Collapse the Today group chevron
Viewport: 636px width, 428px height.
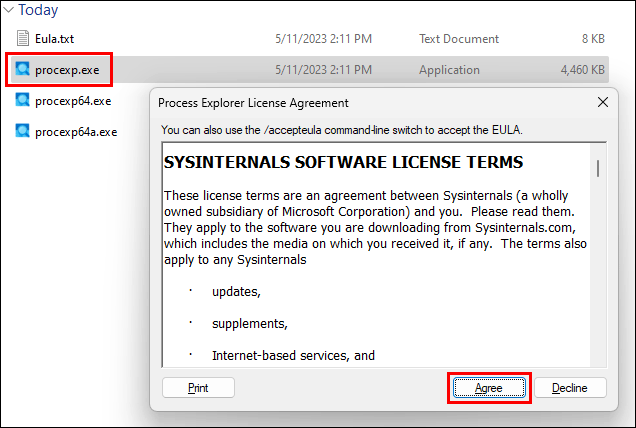(8, 10)
